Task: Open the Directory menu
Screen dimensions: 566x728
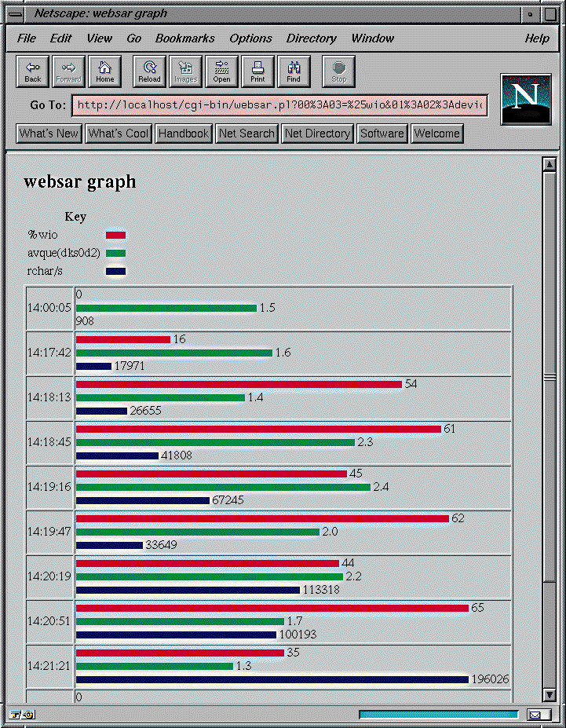Action: pos(311,38)
